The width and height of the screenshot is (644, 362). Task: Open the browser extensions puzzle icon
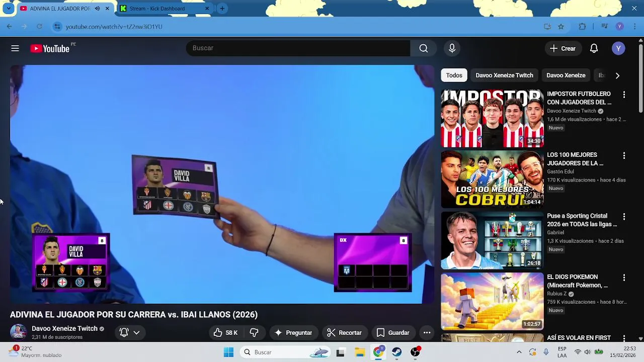click(x=582, y=27)
